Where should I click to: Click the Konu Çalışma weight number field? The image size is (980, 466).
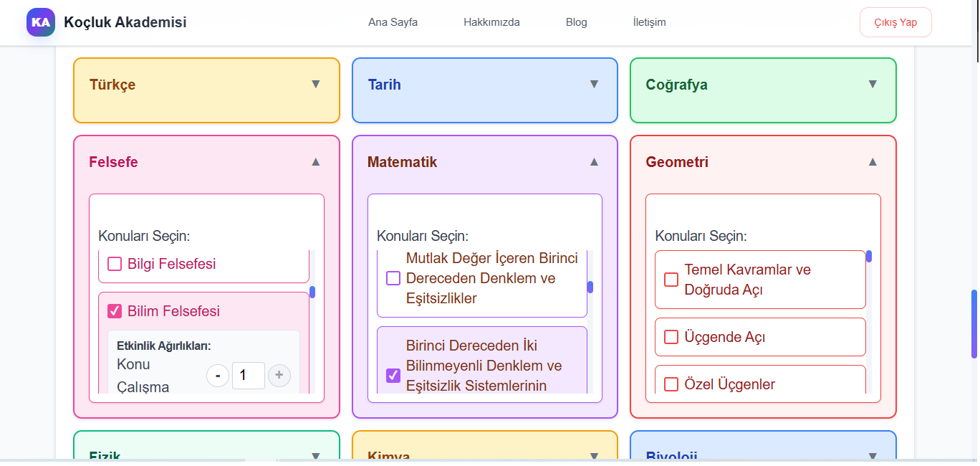coord(248,376)
